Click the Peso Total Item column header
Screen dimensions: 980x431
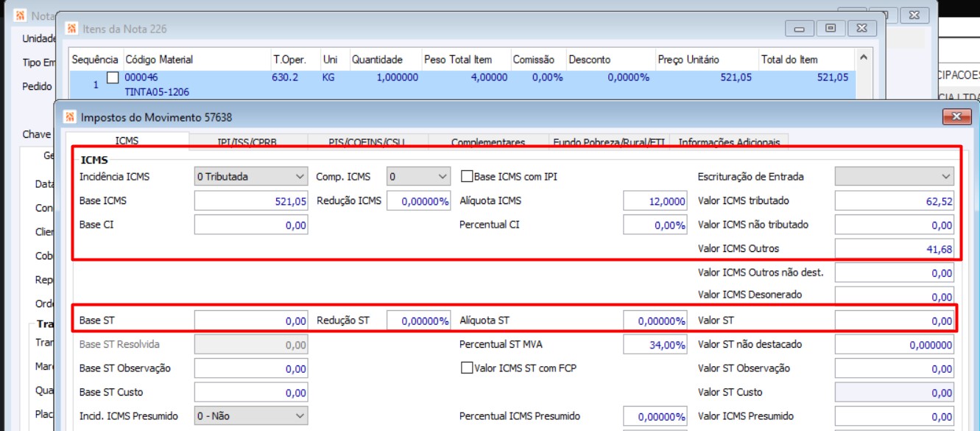coord(465,60)
